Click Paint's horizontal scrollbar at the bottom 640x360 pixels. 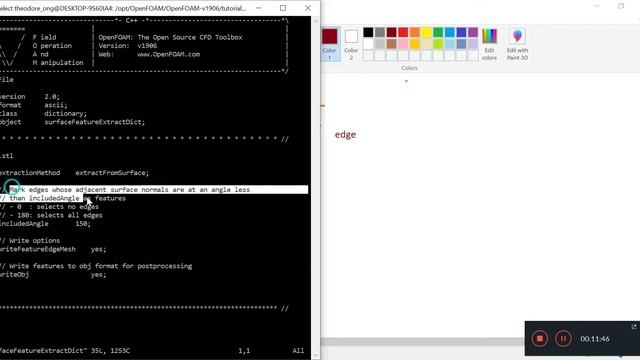[422, 342]
